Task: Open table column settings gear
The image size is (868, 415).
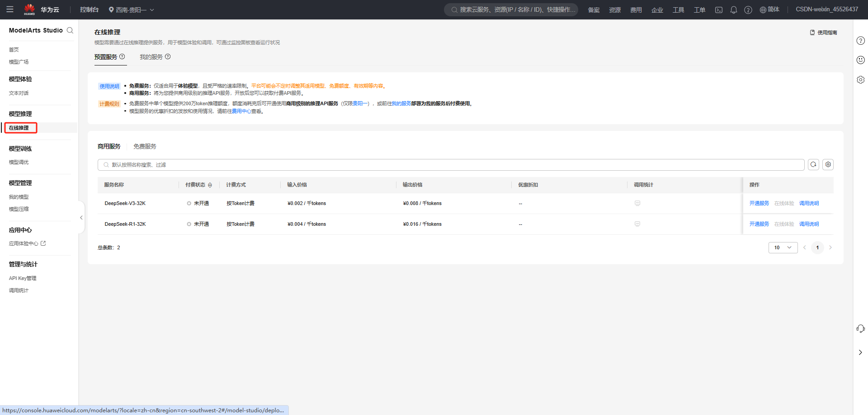Action: 828,164
